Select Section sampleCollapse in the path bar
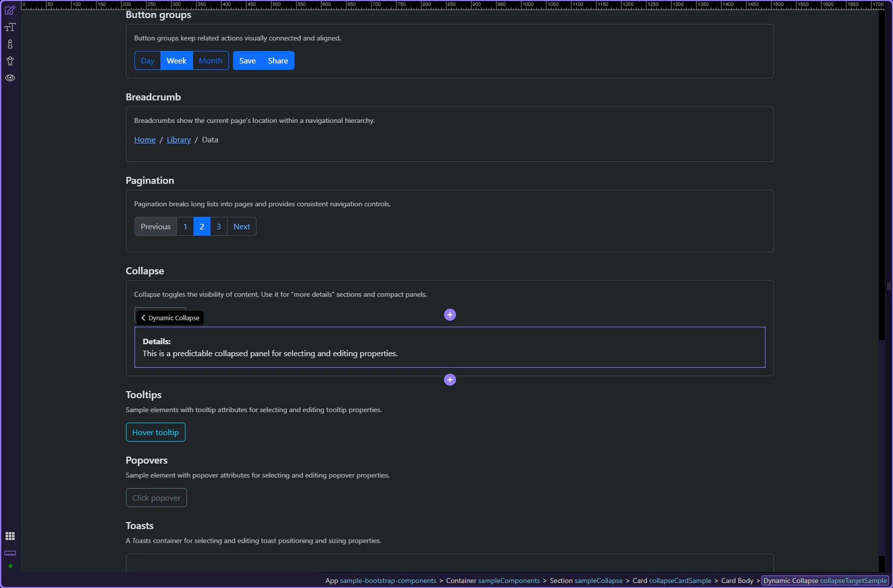The width and height of the screenshot is (893, 588). 586,581
